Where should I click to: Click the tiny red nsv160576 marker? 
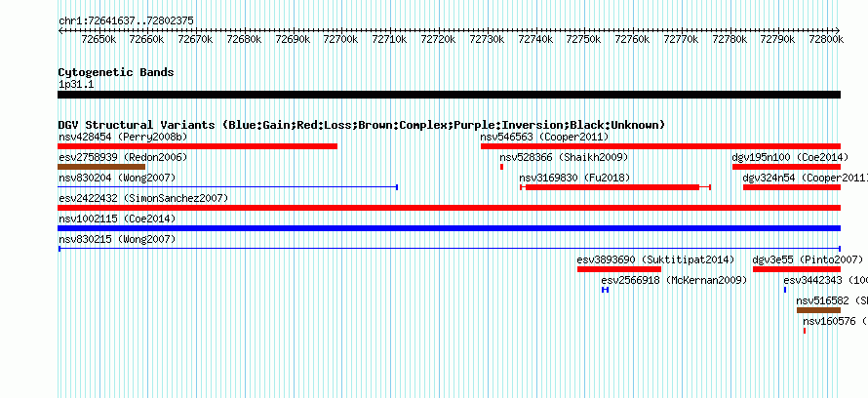click(x=805, y=331)
